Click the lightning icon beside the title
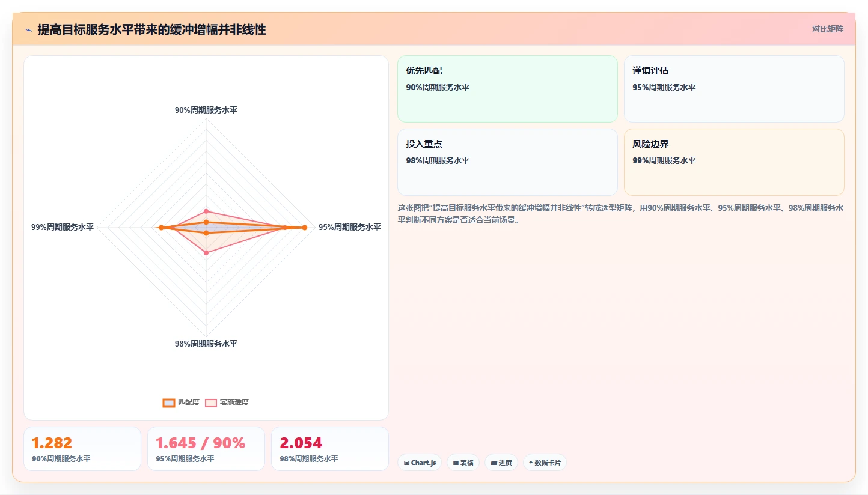868x495 pixels. [28, 29]
